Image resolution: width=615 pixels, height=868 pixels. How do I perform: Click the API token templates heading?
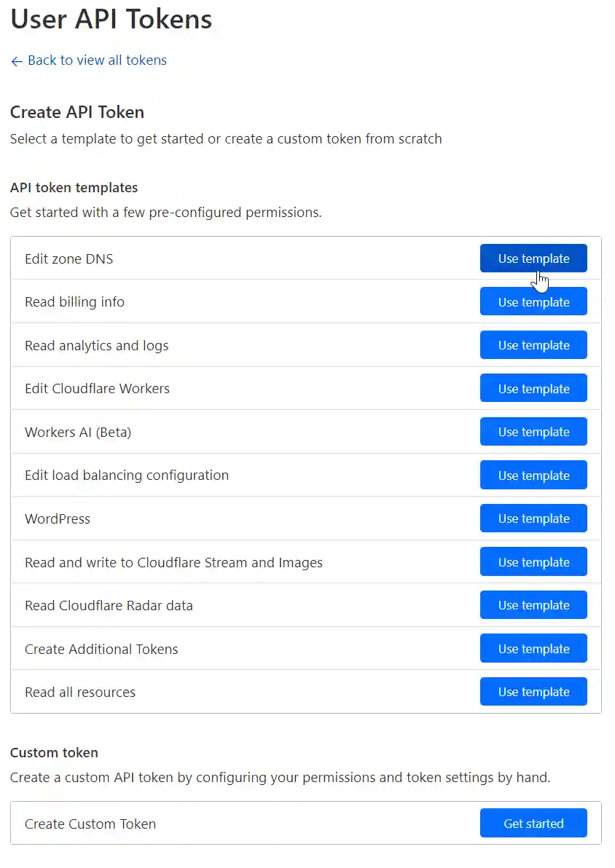tap(74, 187)
